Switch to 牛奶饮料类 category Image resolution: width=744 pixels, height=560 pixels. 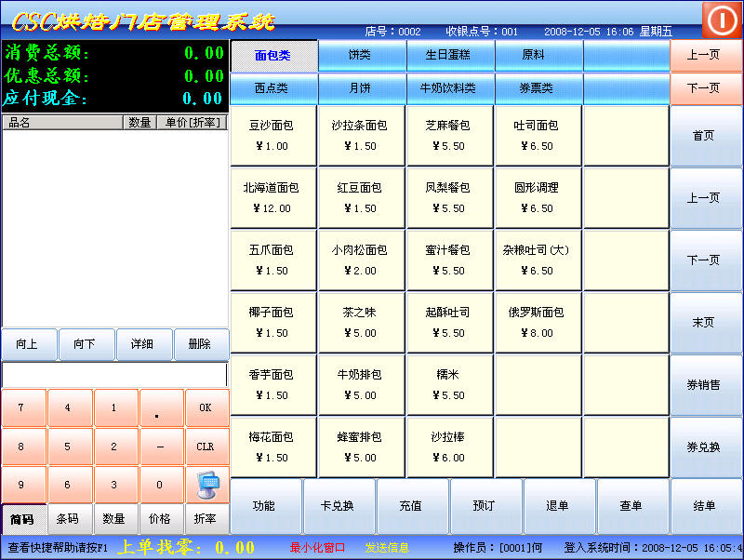450,88
